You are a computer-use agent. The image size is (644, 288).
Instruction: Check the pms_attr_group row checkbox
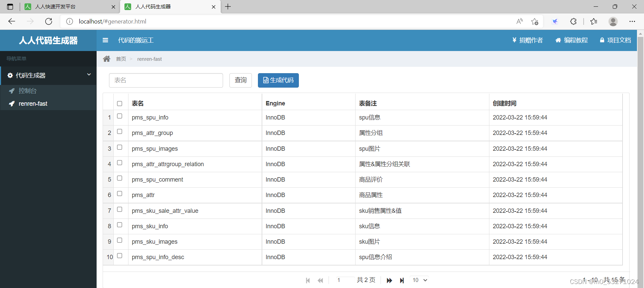120,132
